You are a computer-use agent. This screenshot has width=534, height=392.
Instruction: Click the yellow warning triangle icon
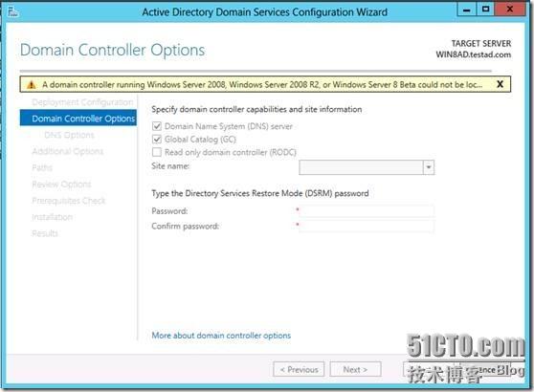point(32,85)
